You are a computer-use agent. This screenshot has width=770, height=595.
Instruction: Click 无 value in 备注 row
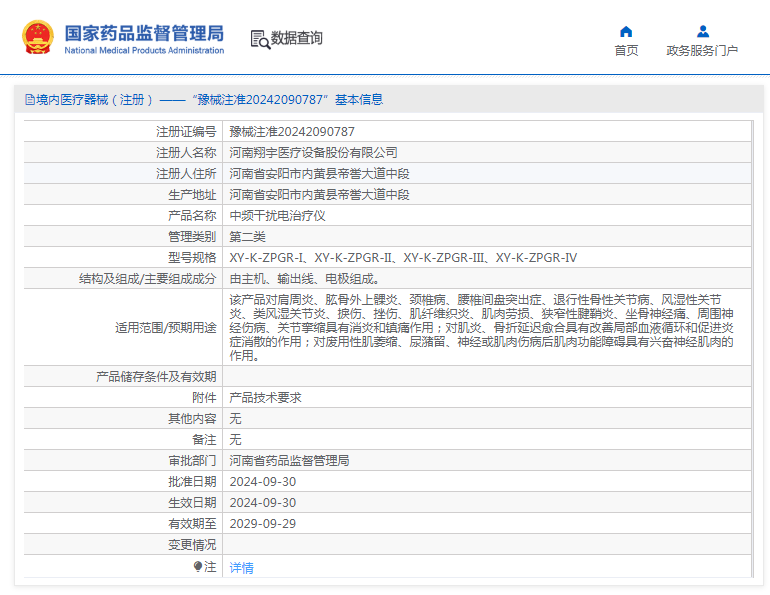tap(235, 440)
